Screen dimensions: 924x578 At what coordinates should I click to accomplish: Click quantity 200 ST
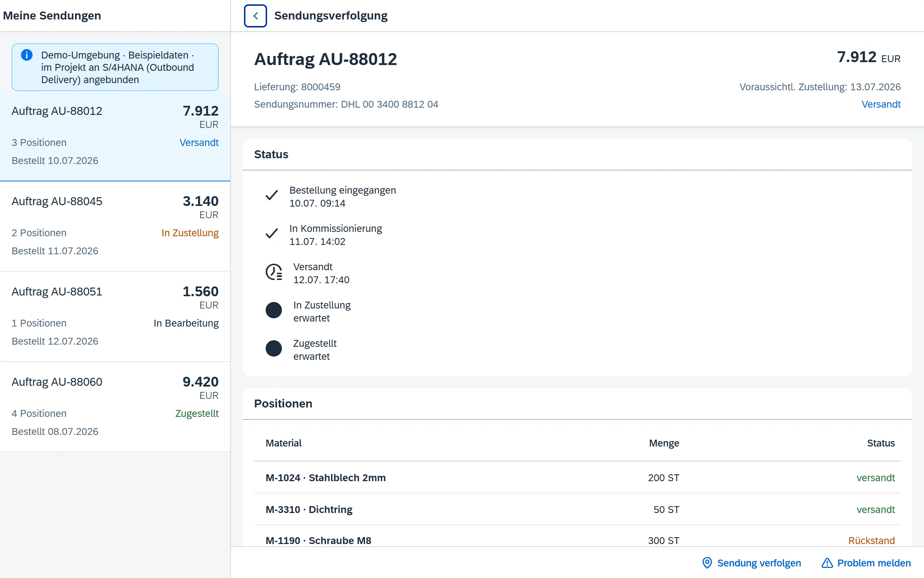[664, 478]
